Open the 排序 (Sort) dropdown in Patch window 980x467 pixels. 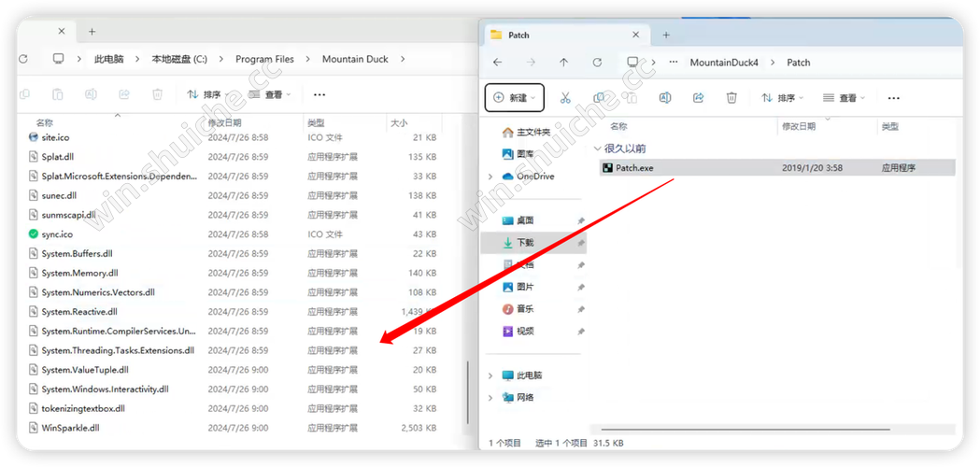(x=782, y=97)
